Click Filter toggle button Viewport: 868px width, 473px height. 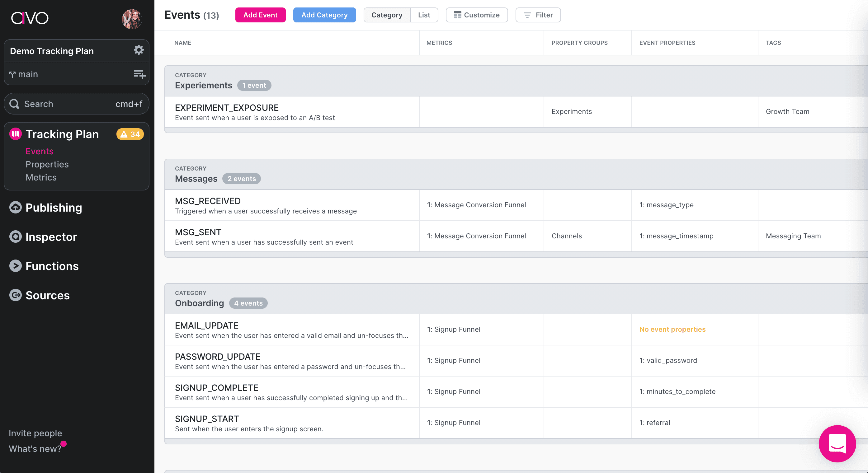click(x=538, y=15)
